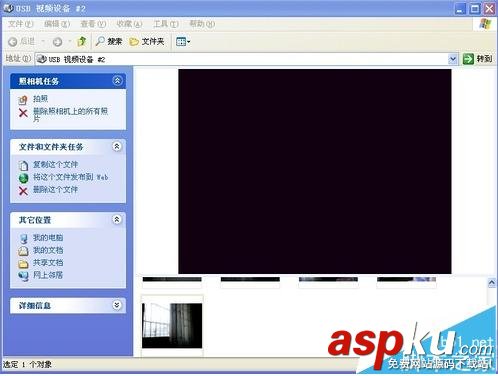Select the captured window photo thumbnail
Viewport: 498px width, 376px height.
[172, 326]
